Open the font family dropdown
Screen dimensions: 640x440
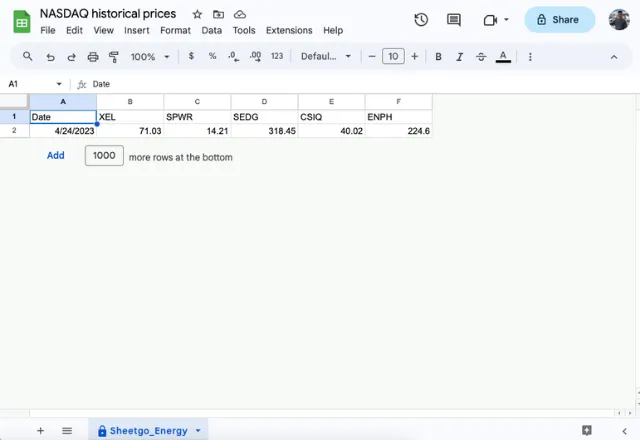click(326, 56)
